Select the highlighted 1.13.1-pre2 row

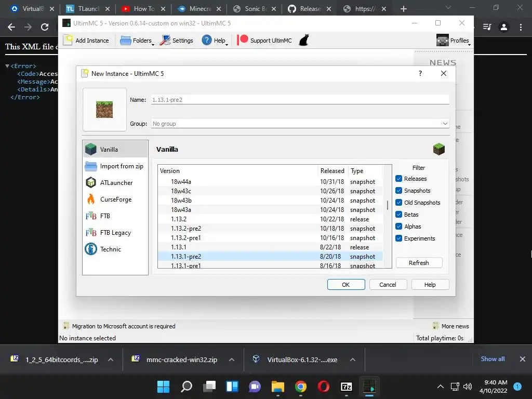coord(270,257)
